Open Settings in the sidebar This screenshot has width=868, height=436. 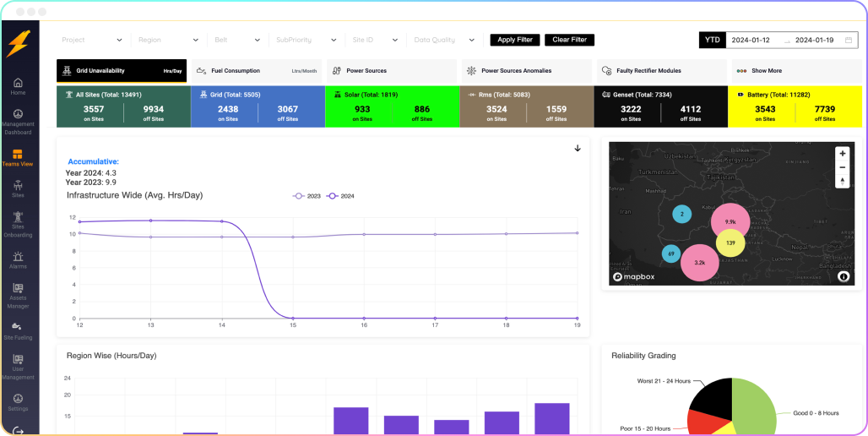click(x=18, y=401)
